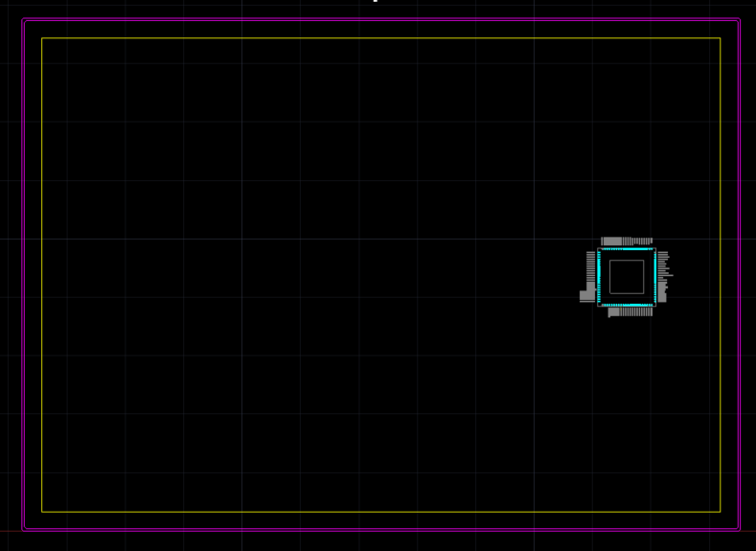Click gray pin labels below the chip
Viewport: 756px width, 551px height.
pyautogui.click(x=630, y=311)
